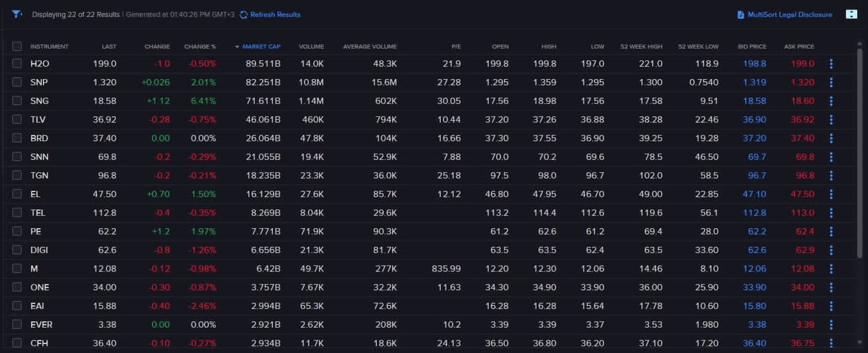Click the document icon beside MultiSort Legal Disclosure
This screenshot has height=353, width=868.
pyautogui.click(x=741, y=15)
